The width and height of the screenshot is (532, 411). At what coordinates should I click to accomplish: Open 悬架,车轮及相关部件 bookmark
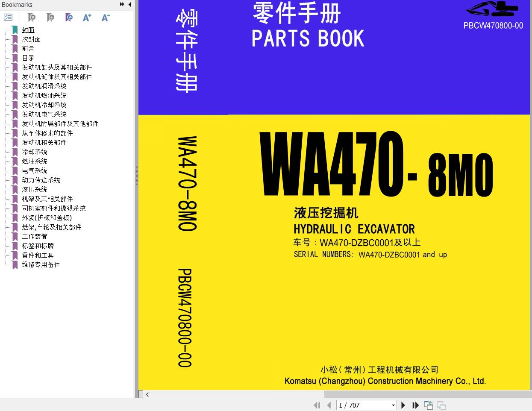(x=51, y=227)
